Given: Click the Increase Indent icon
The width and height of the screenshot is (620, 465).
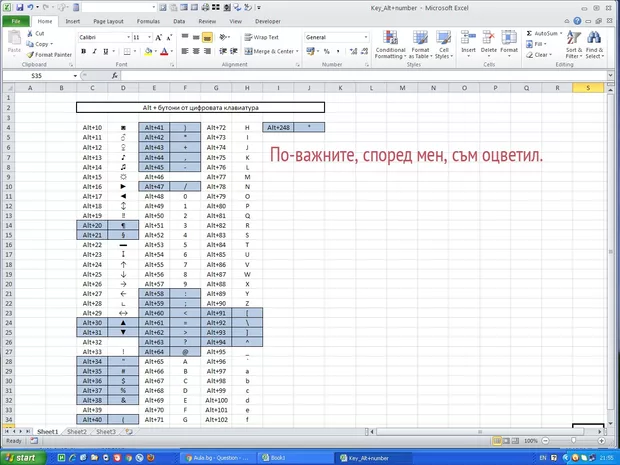Looking at the screenshot, I should [x=234, y=51].
